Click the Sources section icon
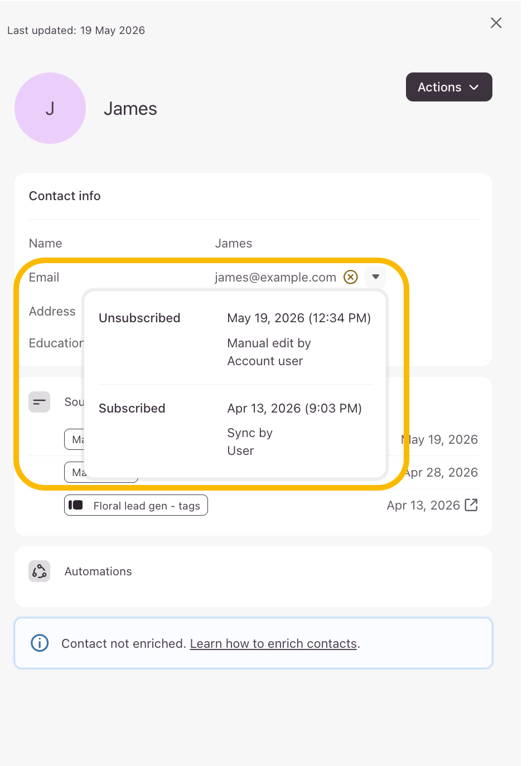Viewport: 532px width, 766px height. 40,402
